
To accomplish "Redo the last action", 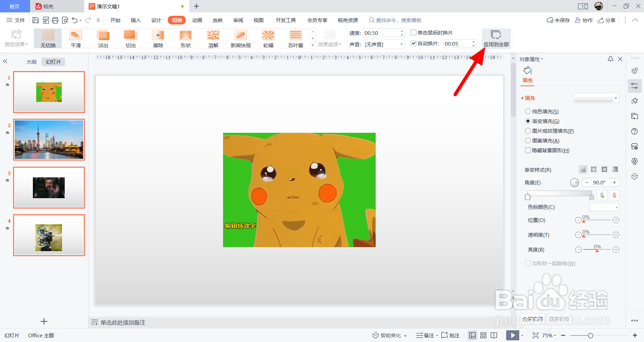I will point(88,20).
